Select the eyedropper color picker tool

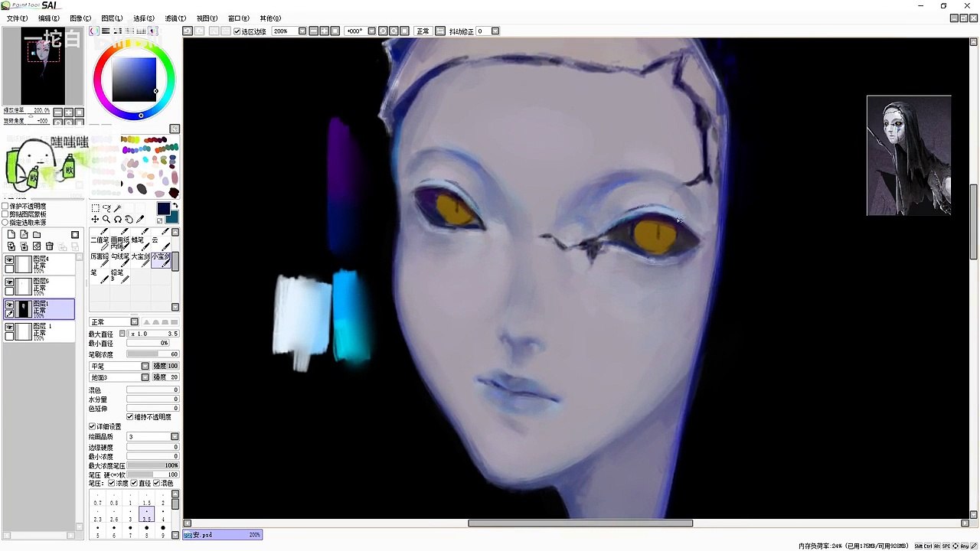pyautogui.click(x=140, y=219)
